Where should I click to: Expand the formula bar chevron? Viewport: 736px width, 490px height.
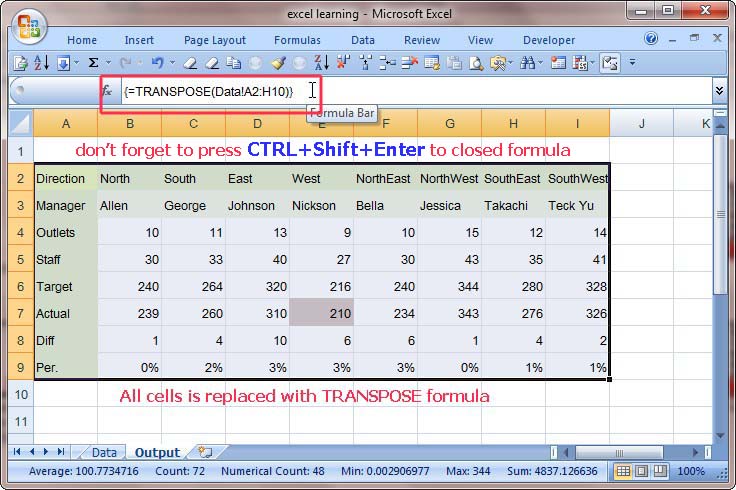pos(720,90)
